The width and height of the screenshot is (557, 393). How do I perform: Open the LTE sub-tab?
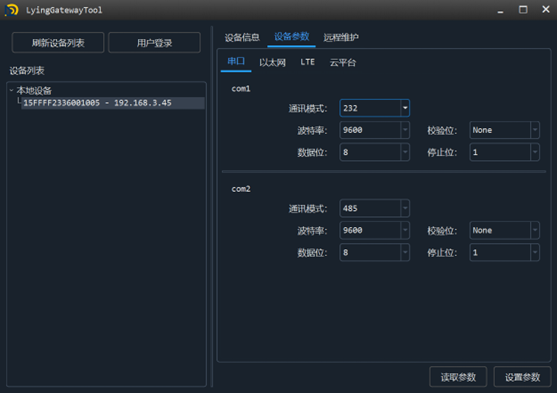pyautogui.click(x=307, y=62)
